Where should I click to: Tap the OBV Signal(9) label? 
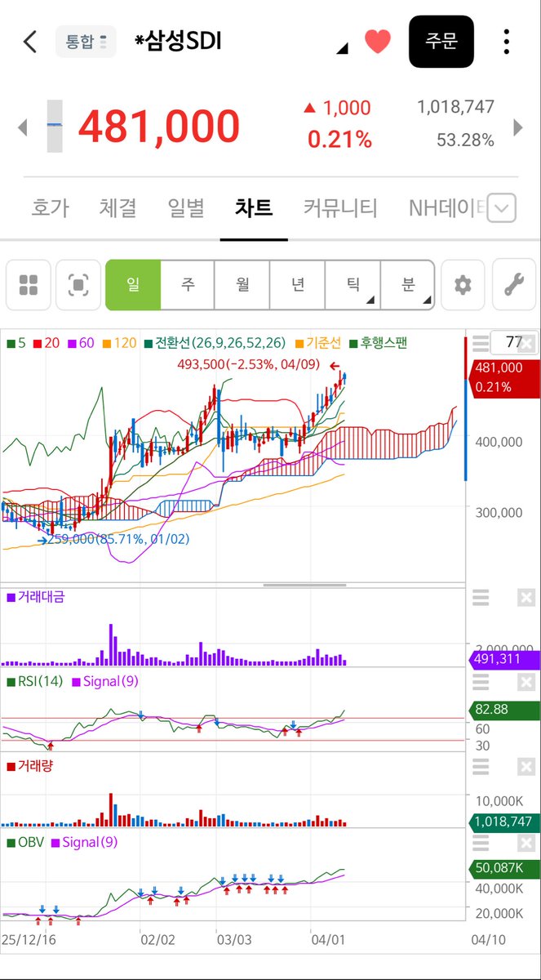click(x=85, y=841)
